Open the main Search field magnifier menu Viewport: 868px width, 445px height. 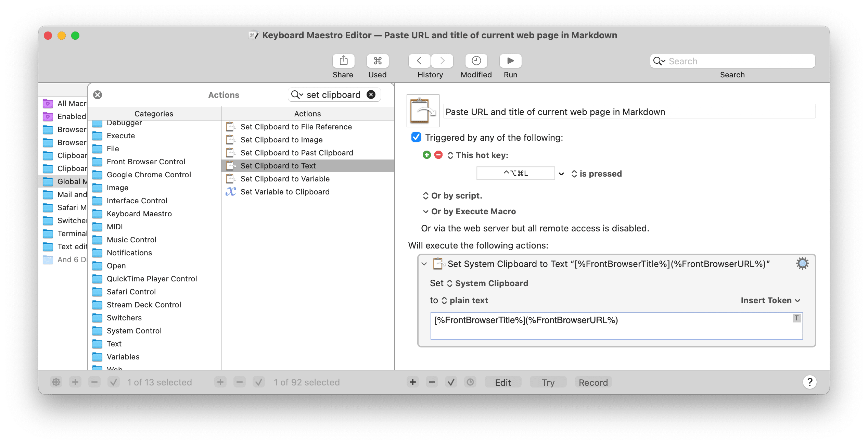coord(659,61)
